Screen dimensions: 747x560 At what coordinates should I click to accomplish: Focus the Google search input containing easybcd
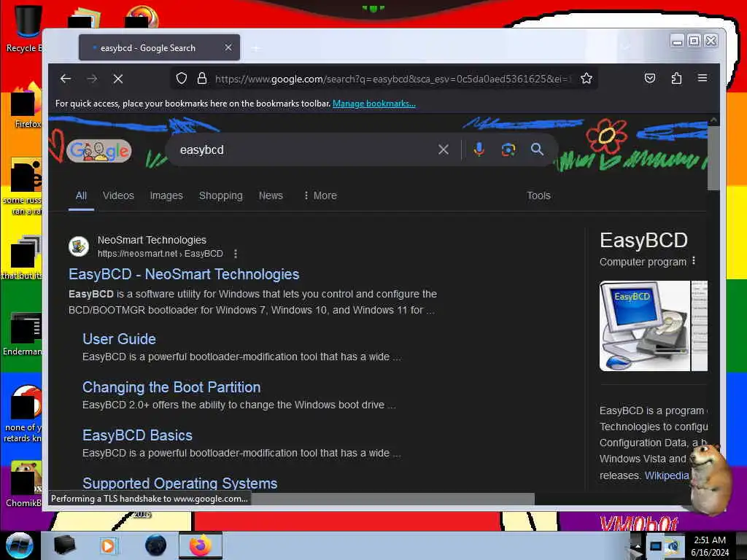(x=305, y=149)
